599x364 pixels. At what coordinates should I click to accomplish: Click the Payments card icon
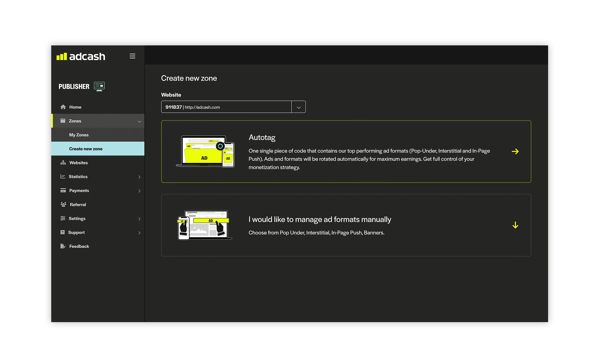click(63, 190)
